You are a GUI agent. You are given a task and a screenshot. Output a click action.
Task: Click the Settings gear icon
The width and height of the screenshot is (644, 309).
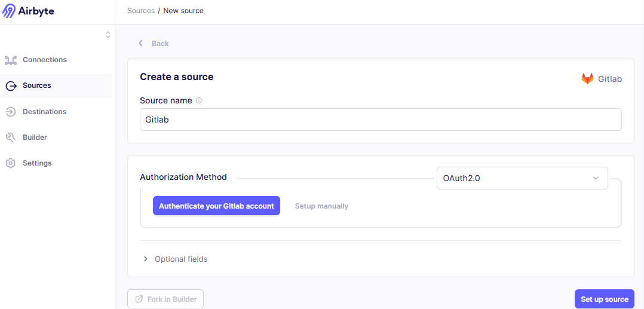11,163
